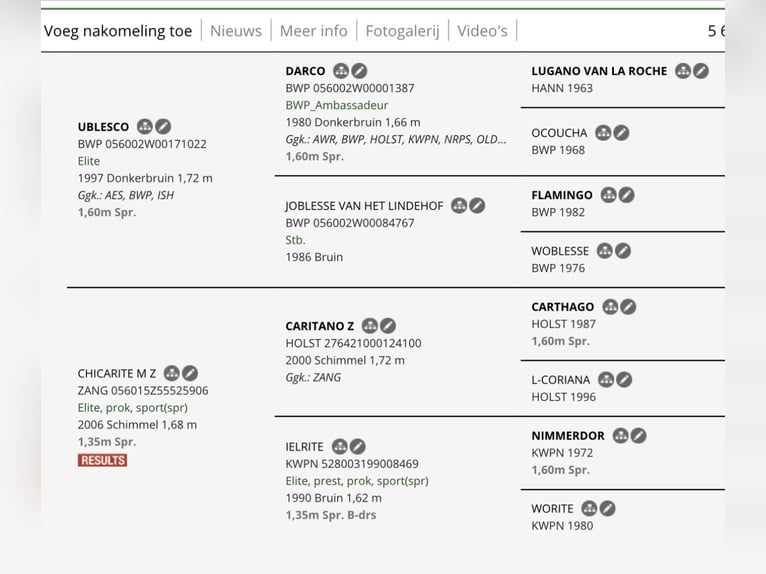766x574 pixels.
Task: Open pedigree icon next to NIMMERDOR
Action: click(620, 435)
